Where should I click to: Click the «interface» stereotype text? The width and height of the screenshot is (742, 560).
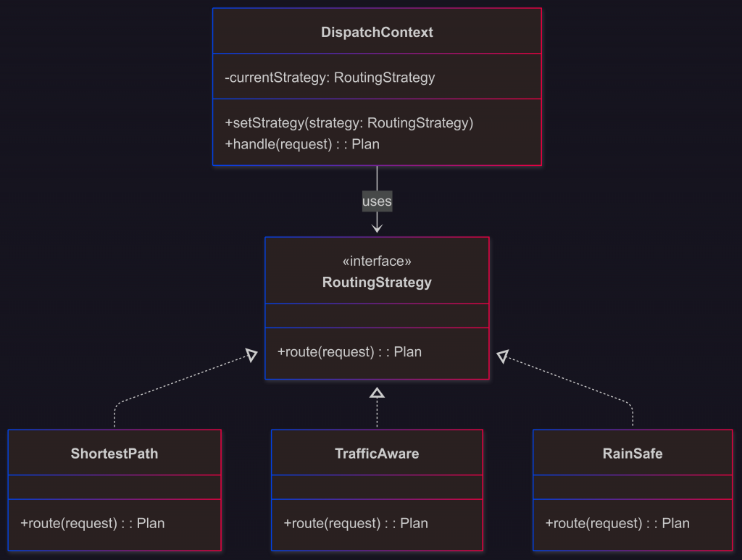(377, 261)
